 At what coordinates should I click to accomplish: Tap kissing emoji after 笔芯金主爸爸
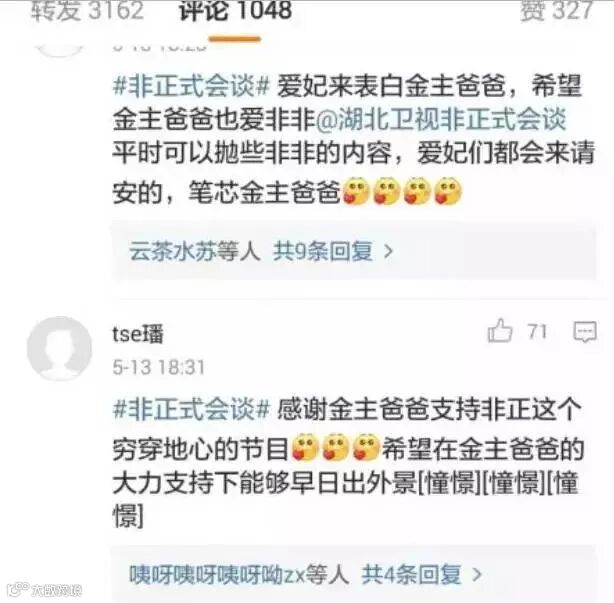pyautogui.click(x=356, y=191)
